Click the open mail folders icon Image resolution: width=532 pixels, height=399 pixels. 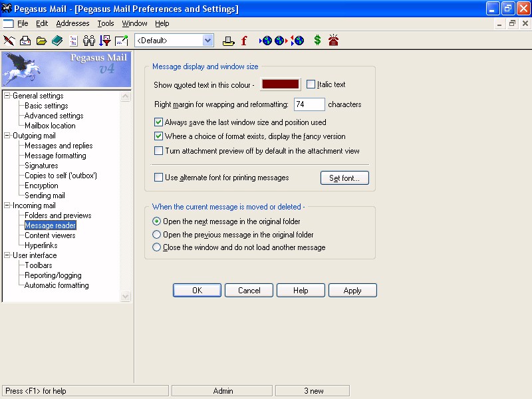pos(41,41)
